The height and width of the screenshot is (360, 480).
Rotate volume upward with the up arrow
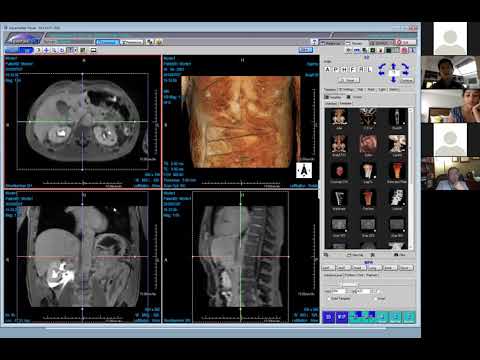pyautogui.click(x=394, y=66)
